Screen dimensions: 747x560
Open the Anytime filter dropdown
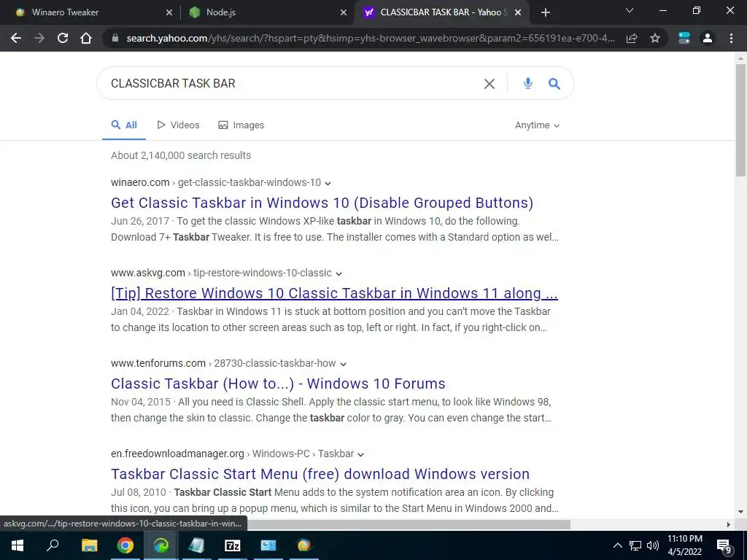(538, 125)
